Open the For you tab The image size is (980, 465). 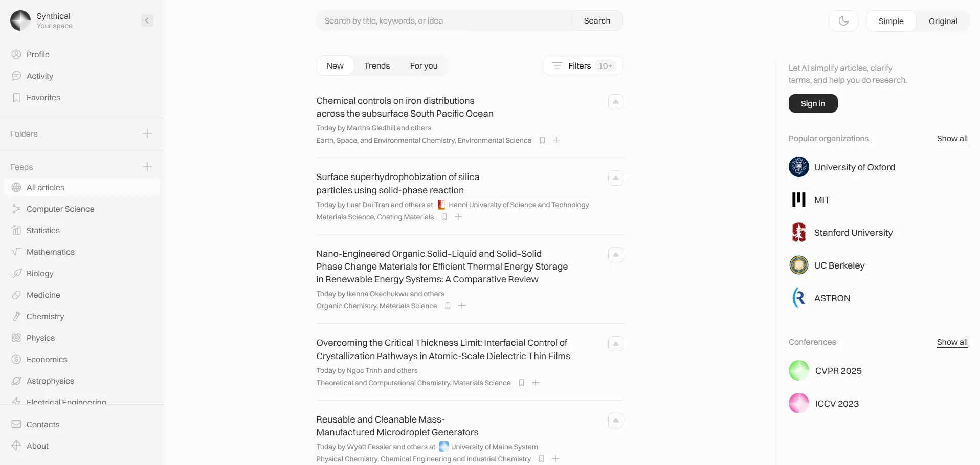pos(424,65)
